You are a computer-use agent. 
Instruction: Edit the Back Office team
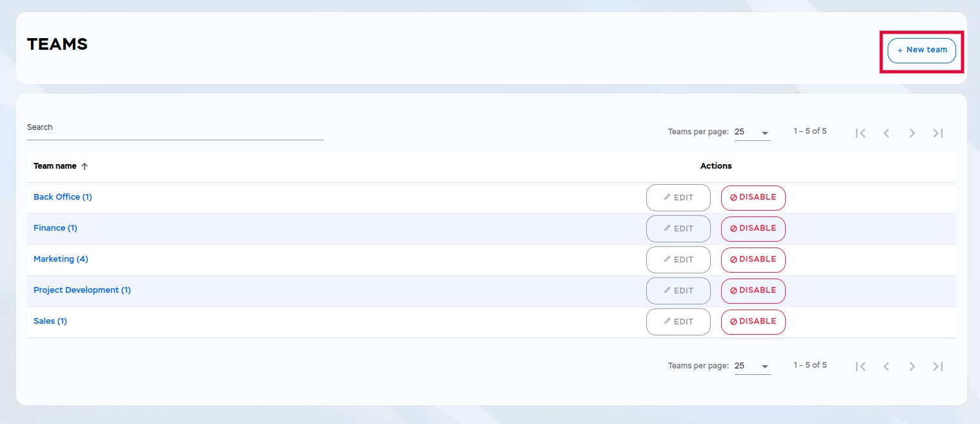[x=678, y=198]
